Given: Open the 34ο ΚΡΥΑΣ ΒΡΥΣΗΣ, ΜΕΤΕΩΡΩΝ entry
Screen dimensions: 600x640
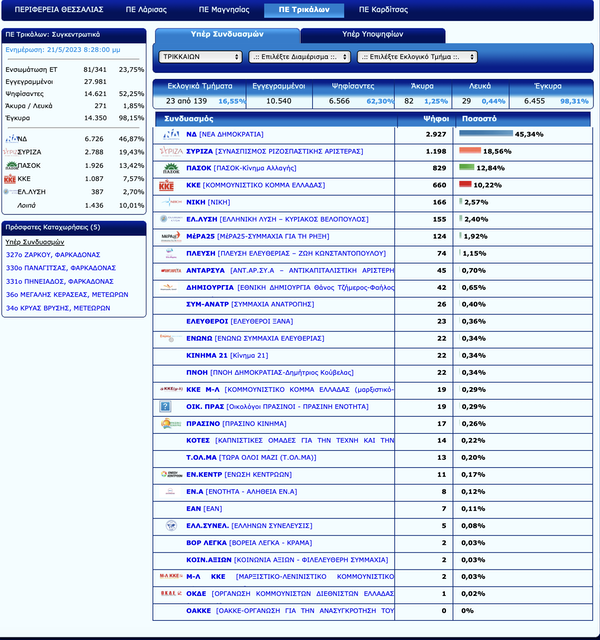Looking at the screenshot, I should (58, 308).
